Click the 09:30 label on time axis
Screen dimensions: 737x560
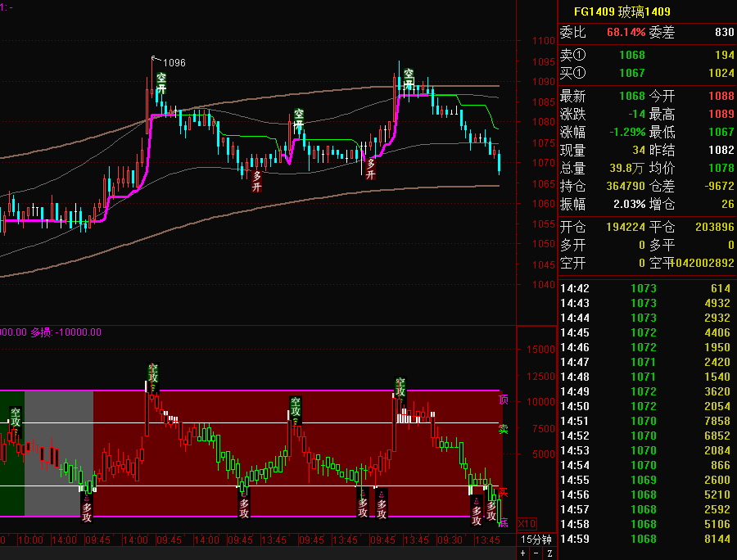click(x=450, y=540)
